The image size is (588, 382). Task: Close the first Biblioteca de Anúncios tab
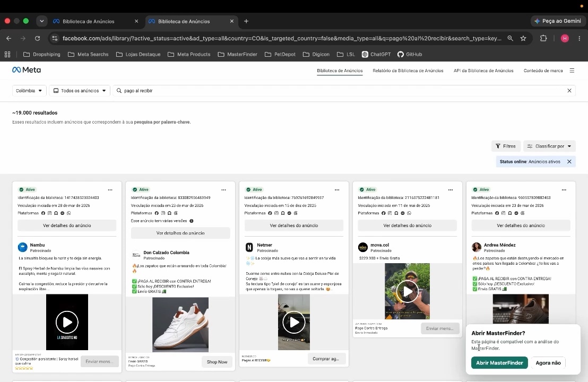[x=136, y=21]
